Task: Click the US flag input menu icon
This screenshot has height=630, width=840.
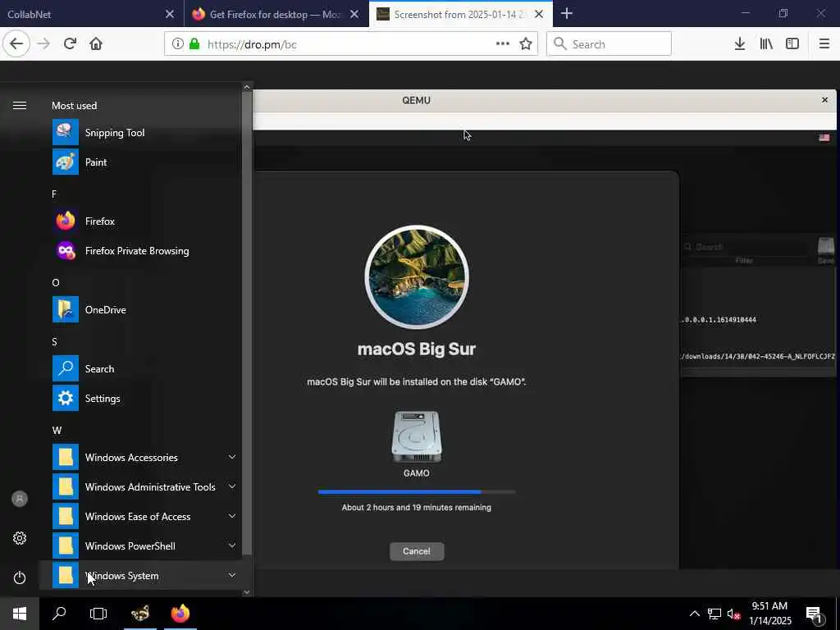Action: click(824, 138)
